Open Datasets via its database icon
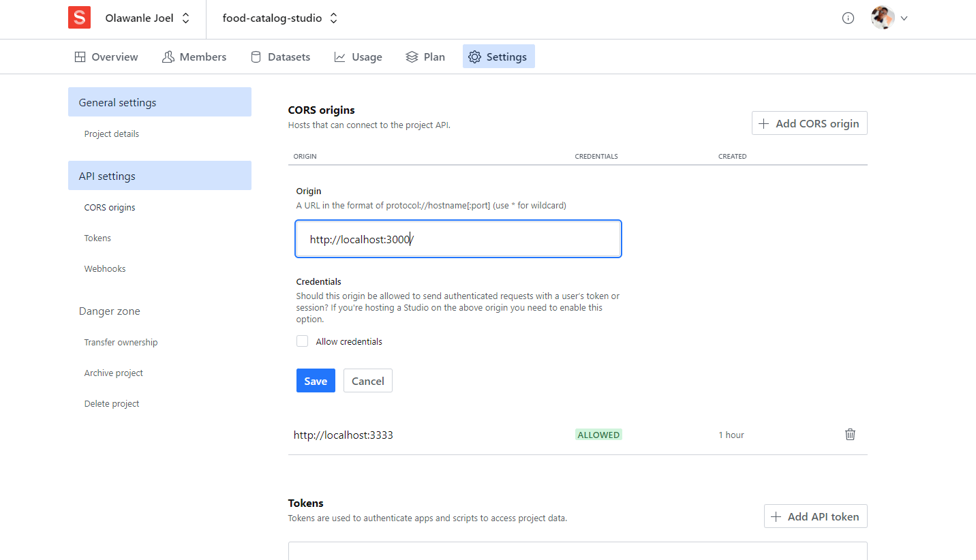This screenshot has height=560, width=976. click(x=256, y=57)
